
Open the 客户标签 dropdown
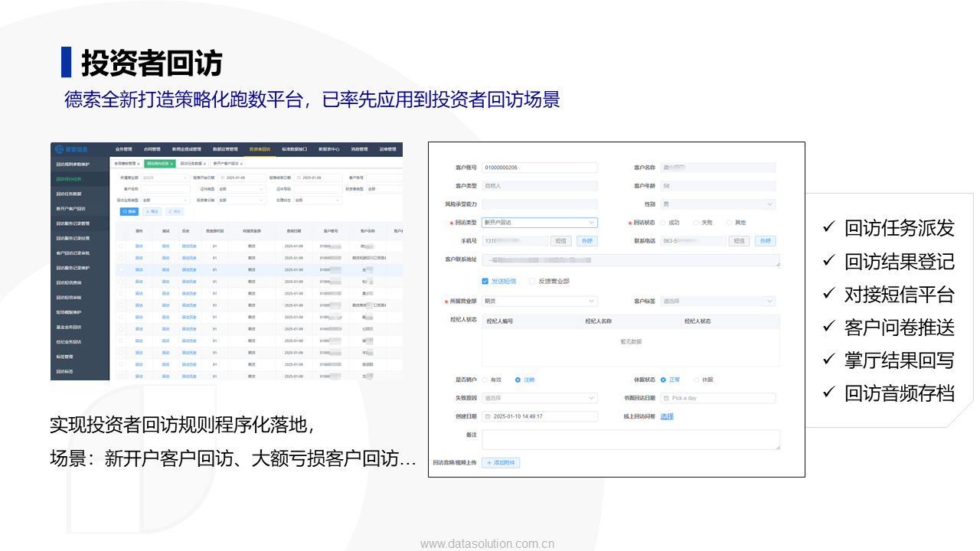click(718, 302)
